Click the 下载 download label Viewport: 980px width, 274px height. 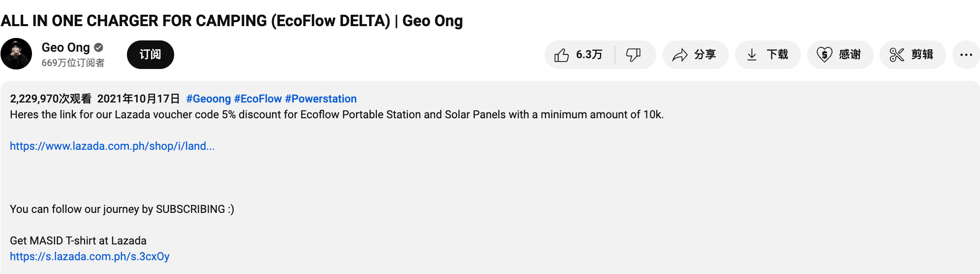[x=777, y=55]
